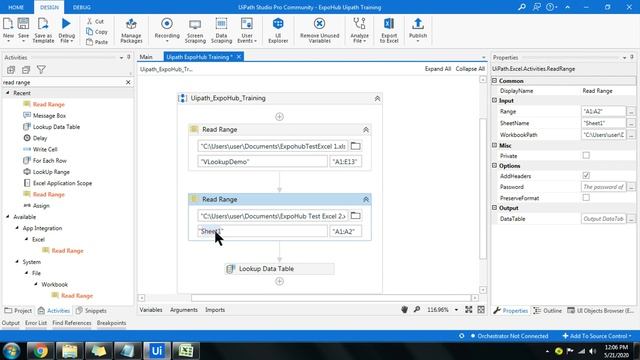Viewport: 640px width, 360px height.
Task: Close the Uipath ExpoHub Training tab
Action: pyautogui.click(x=239, y=57)
